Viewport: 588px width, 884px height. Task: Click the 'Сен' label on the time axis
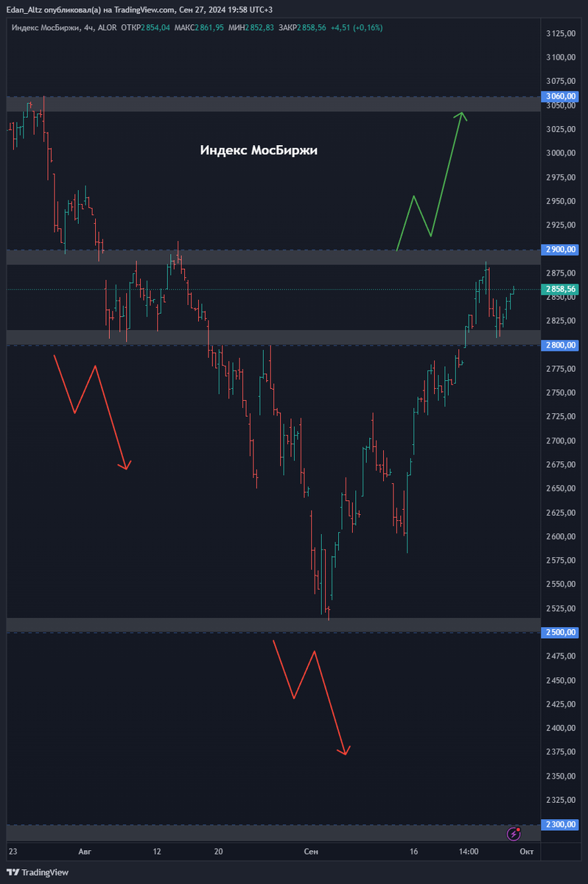pos(311,852)
